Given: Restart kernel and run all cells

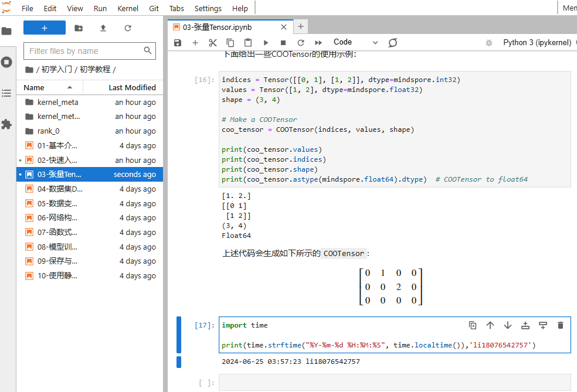Looking at the screenshot, I should coord(318,43).
